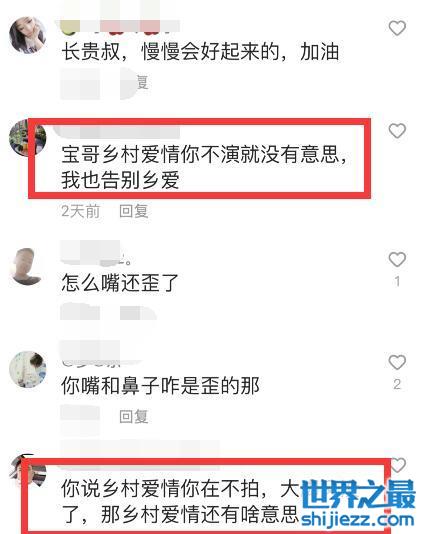Screen dimensions: 425x534
Task: Click the '2天前' timestamp
Action: [81, 211]
